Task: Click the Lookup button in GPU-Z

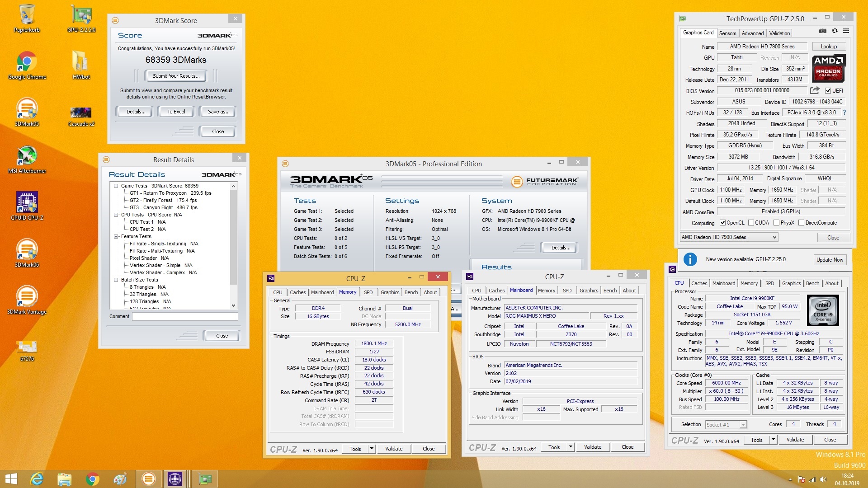Action: [x=829, y=47]
